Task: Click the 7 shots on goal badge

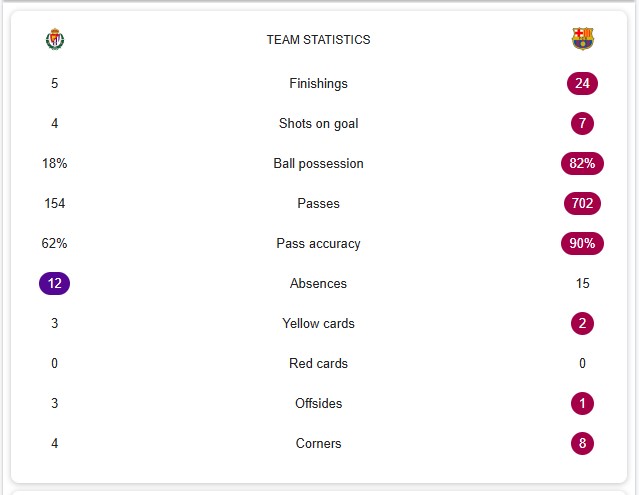Action: click(582, 123)
